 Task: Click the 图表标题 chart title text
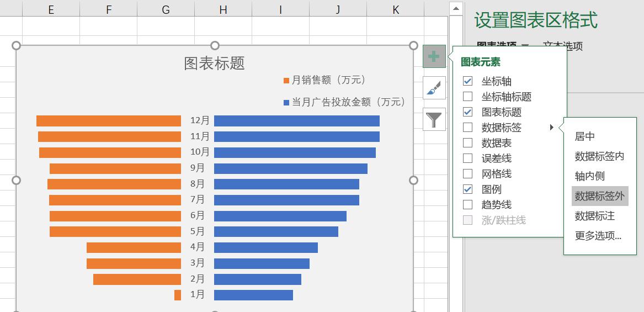coord(215,64)
